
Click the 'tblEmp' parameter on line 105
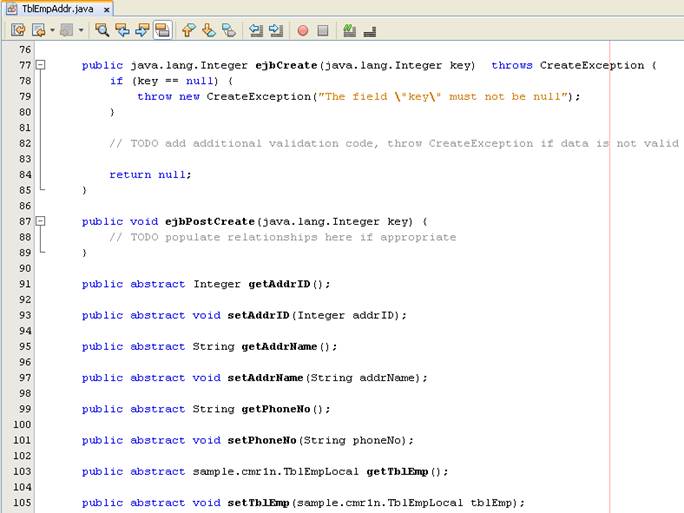tap(491, 503)
